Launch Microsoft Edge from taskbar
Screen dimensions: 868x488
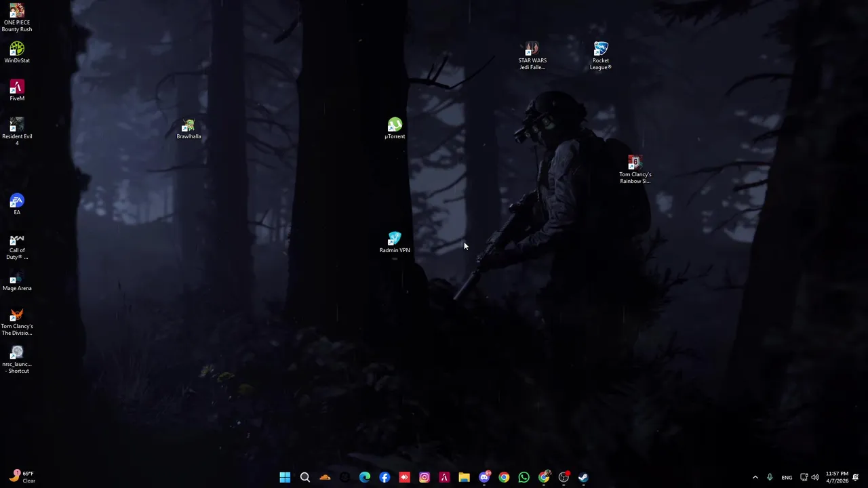coord(365,477)
